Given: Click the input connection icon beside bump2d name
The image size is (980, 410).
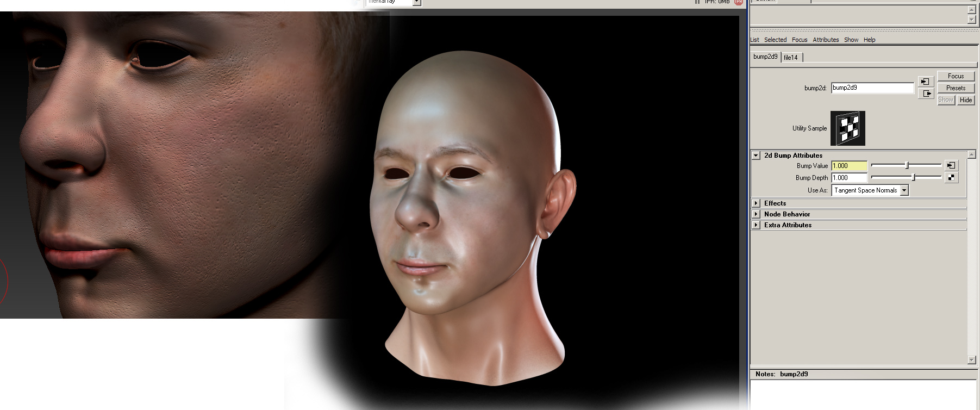Looking at the screenshot, I should 925,82.
